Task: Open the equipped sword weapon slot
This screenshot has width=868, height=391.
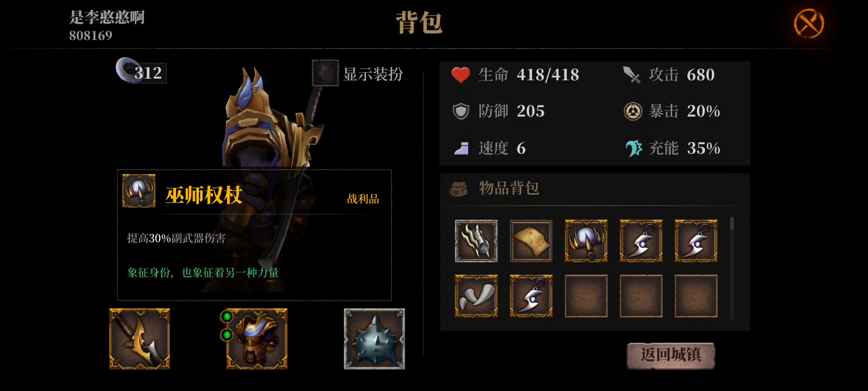Action: (x=140, y=339)
